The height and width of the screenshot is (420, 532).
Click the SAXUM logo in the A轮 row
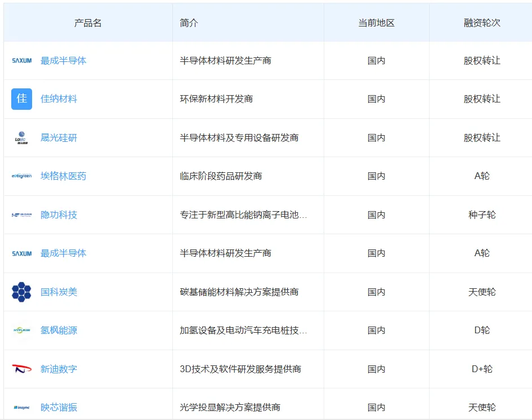(x=22, y=253)
